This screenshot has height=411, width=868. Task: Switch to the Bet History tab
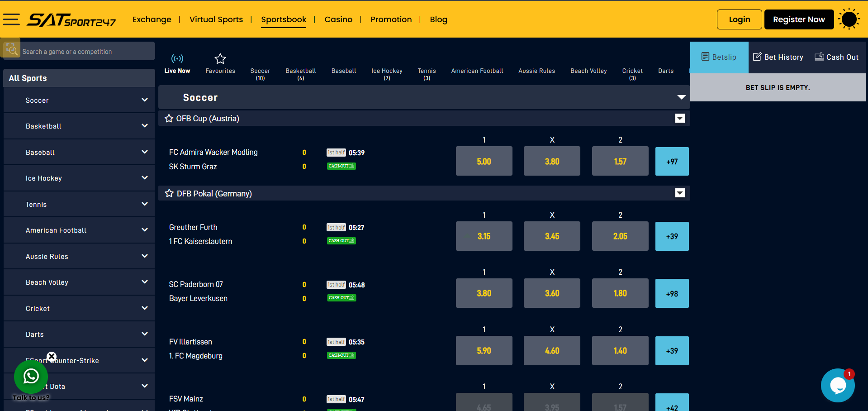click(x=778, y=57)
